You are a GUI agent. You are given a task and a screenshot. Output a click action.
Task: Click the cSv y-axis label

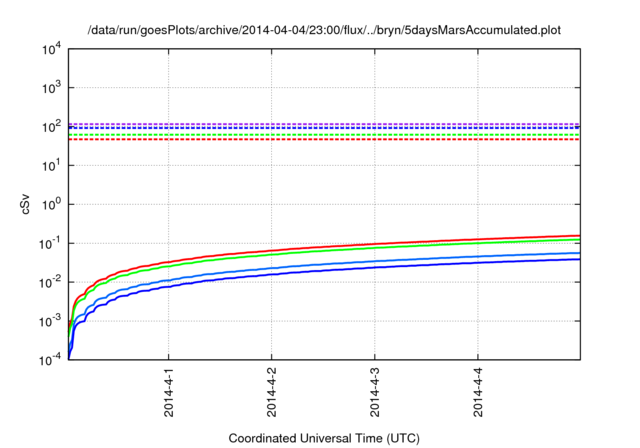coord(25,205)
